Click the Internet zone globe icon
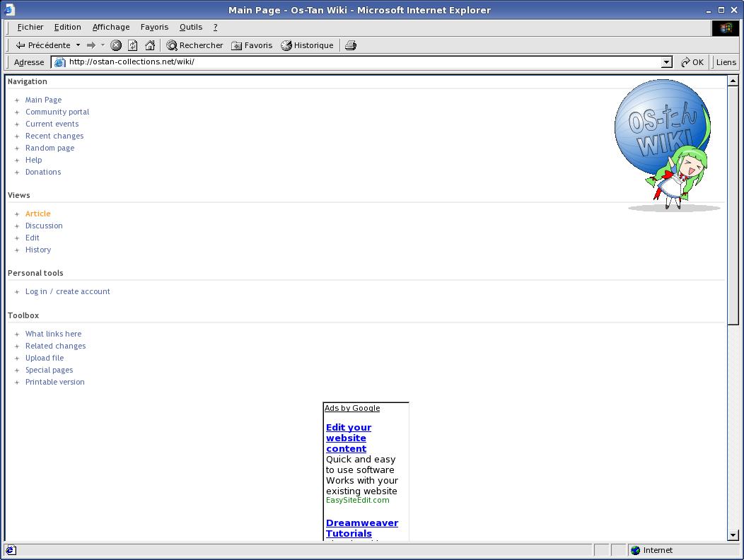 635,550
